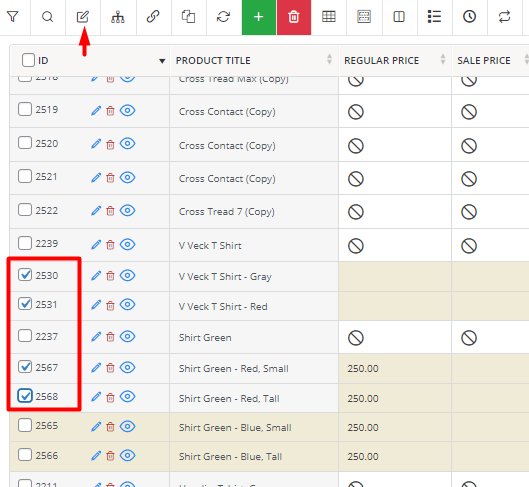Uncheck the checkbox for product 2530

25,275
